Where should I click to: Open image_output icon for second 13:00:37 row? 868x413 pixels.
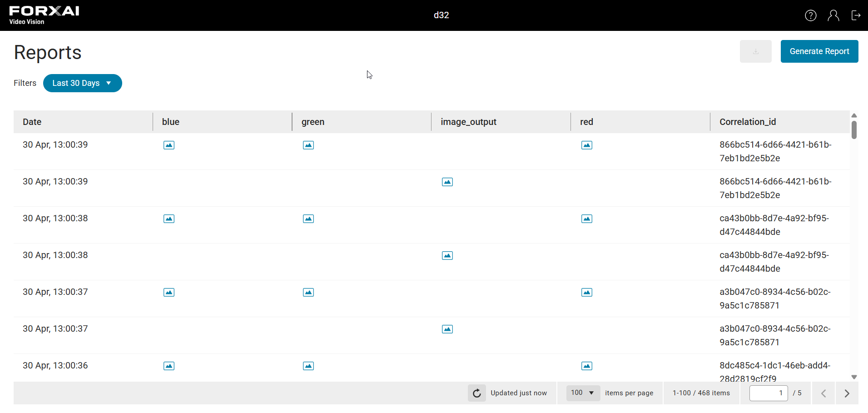pos(447,329)
